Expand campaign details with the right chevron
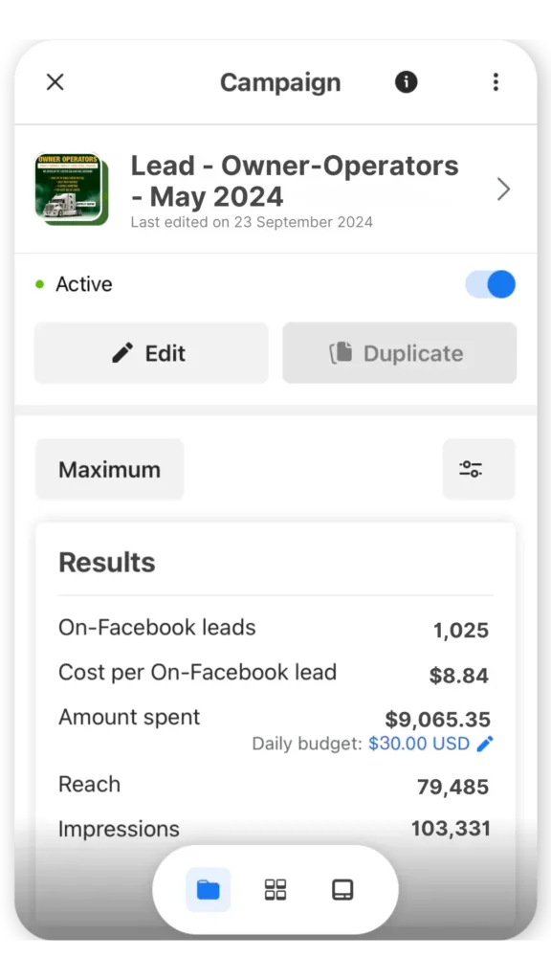This screenshot has height=980, width=551. (x=503, y=189)
